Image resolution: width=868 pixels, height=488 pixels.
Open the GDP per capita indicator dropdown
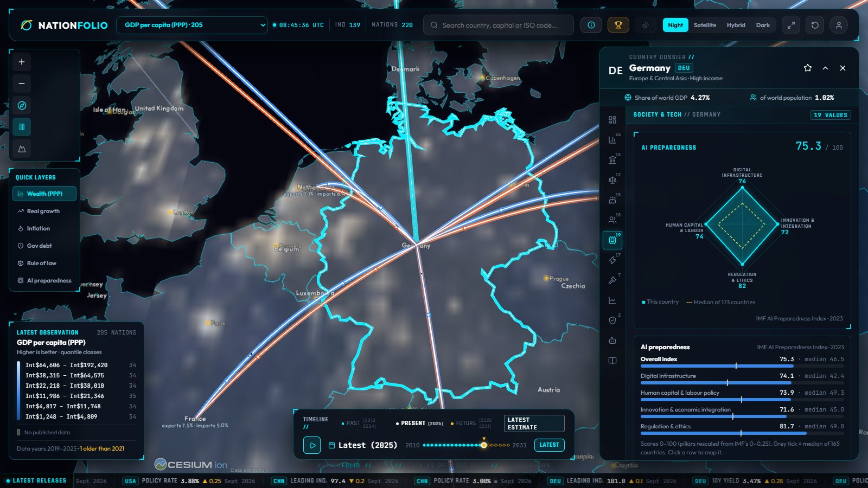tap(192, 25)
